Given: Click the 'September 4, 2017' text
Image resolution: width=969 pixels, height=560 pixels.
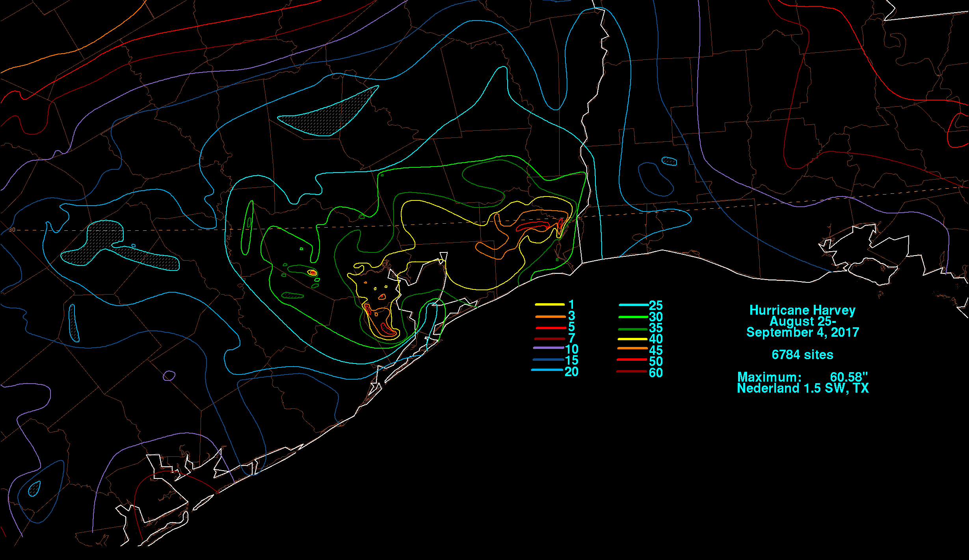Looking at the screenshot, I should point(802,332).
